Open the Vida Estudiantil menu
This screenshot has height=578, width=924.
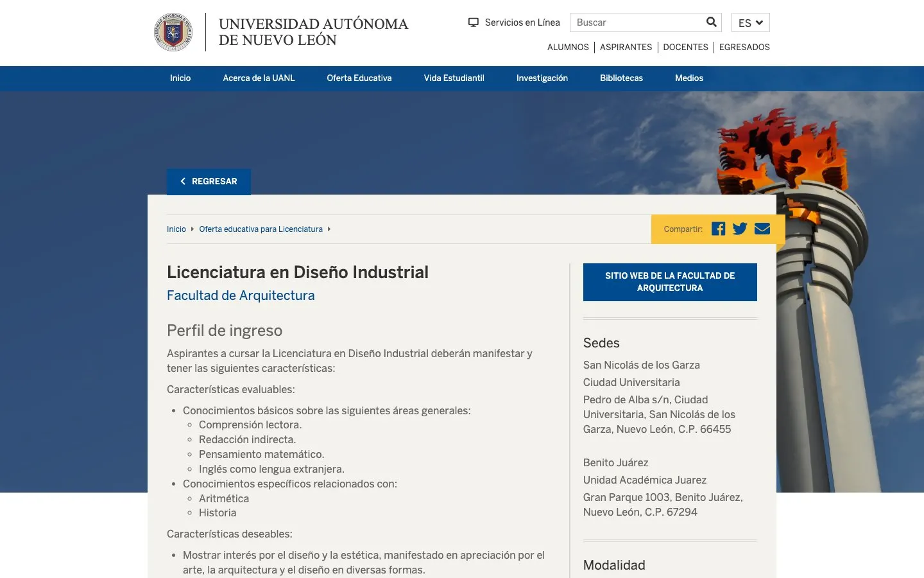coord(454,78)
